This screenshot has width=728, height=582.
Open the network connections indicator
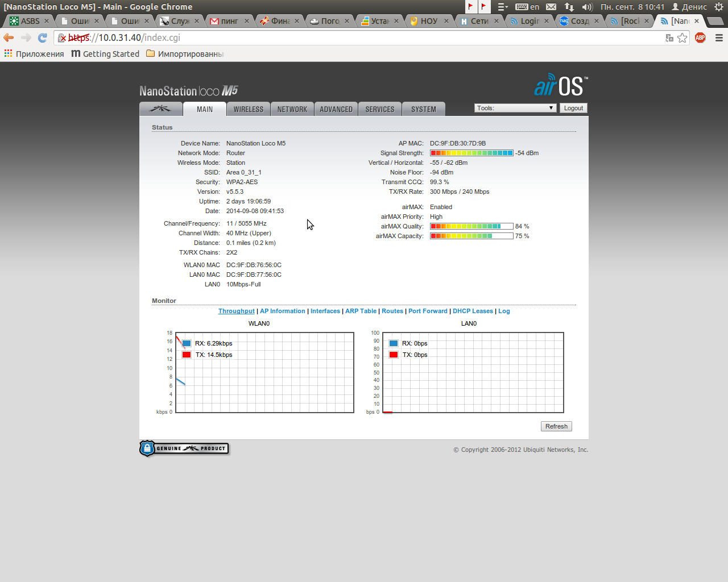coord(569,7)
